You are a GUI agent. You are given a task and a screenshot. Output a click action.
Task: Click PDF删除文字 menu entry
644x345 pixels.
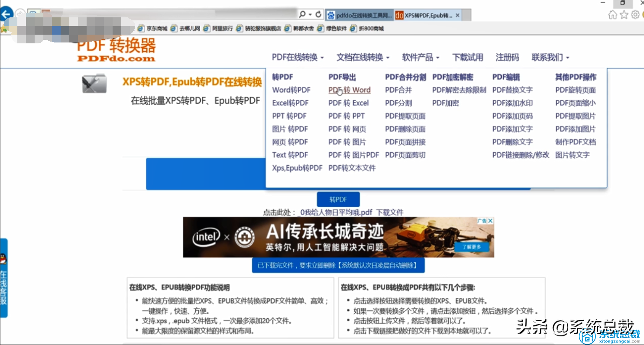(512, 142)
